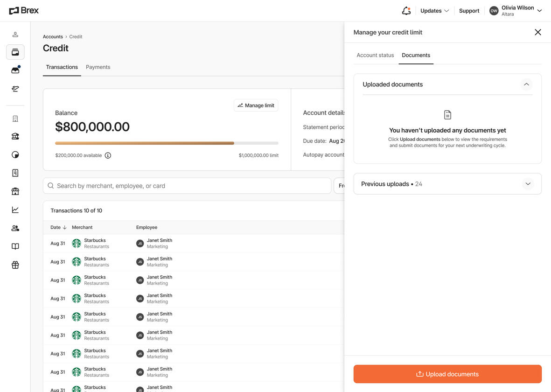Screen dimensions: 551x392
Task: Open the notifications bell
Action: coord(405,10)
